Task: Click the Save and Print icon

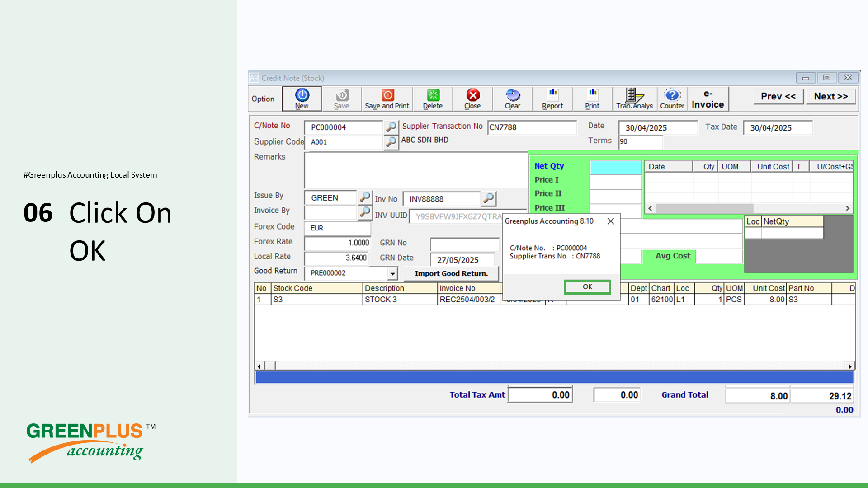Action: point(387,99)
